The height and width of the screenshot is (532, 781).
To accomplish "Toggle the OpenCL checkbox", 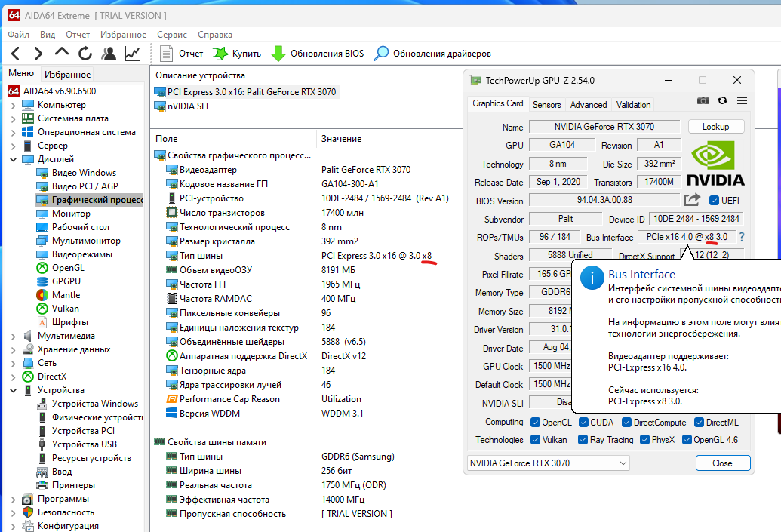I will click(x=536, y=423).
